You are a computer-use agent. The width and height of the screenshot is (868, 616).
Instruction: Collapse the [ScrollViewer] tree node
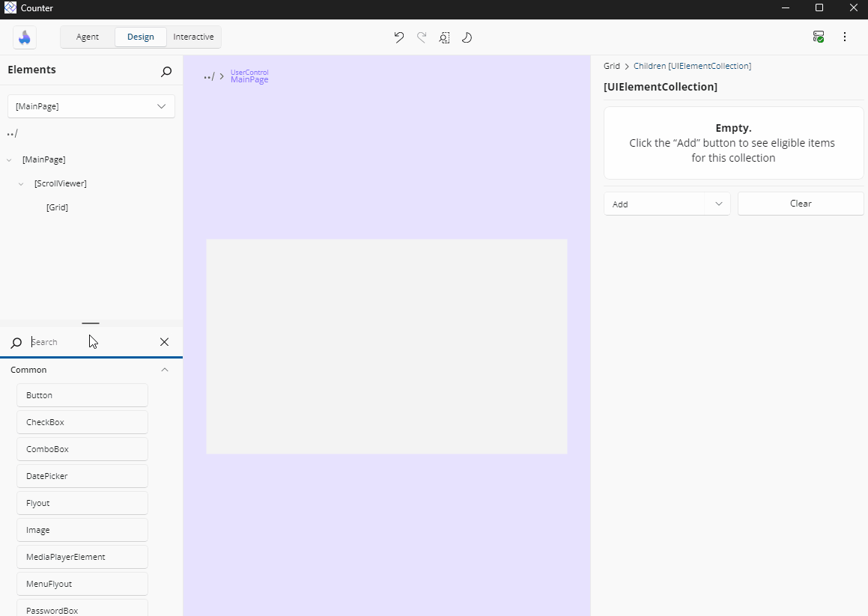click(20, 183)
